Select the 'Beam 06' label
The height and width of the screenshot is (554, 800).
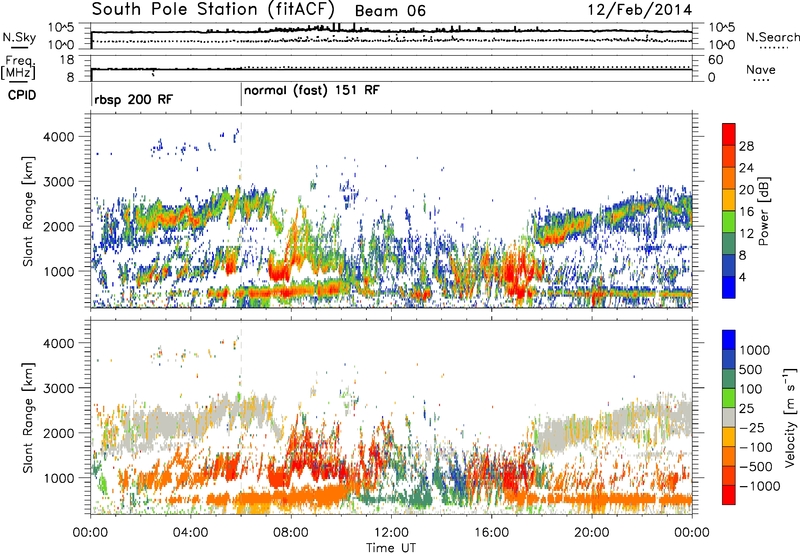(x=390, y=11)
